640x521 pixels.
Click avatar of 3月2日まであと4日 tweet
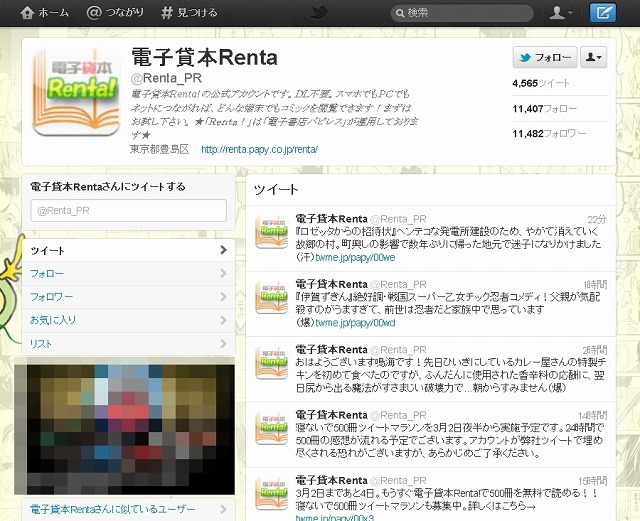(x=271, y=493)
